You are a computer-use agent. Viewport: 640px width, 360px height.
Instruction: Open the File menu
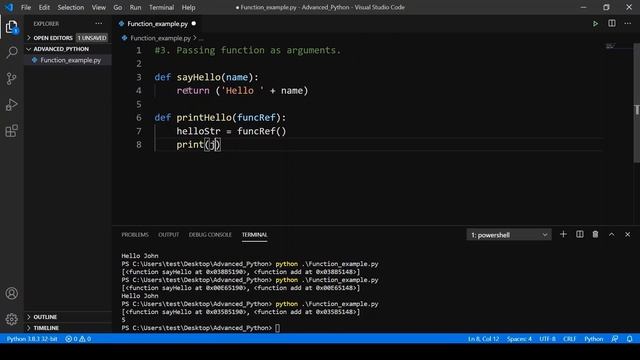click(26, 7)
